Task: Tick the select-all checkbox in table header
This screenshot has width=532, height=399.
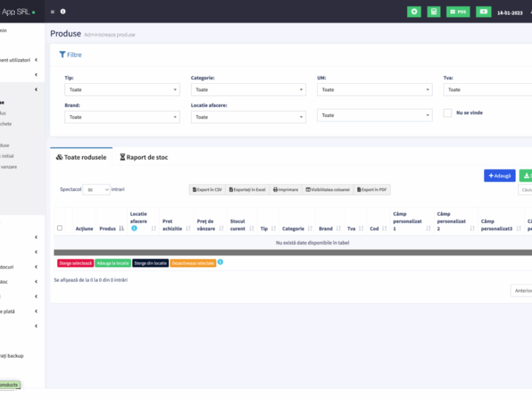Action: [60, 228]
